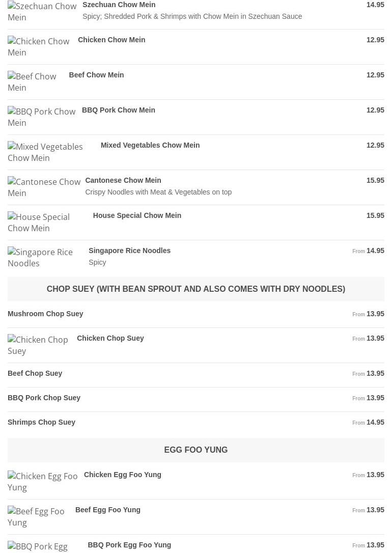Select the BBQ Pork Chop Suey title
Image resolution: width=392 pixels, height=553 pixels.
pos(44,398)
